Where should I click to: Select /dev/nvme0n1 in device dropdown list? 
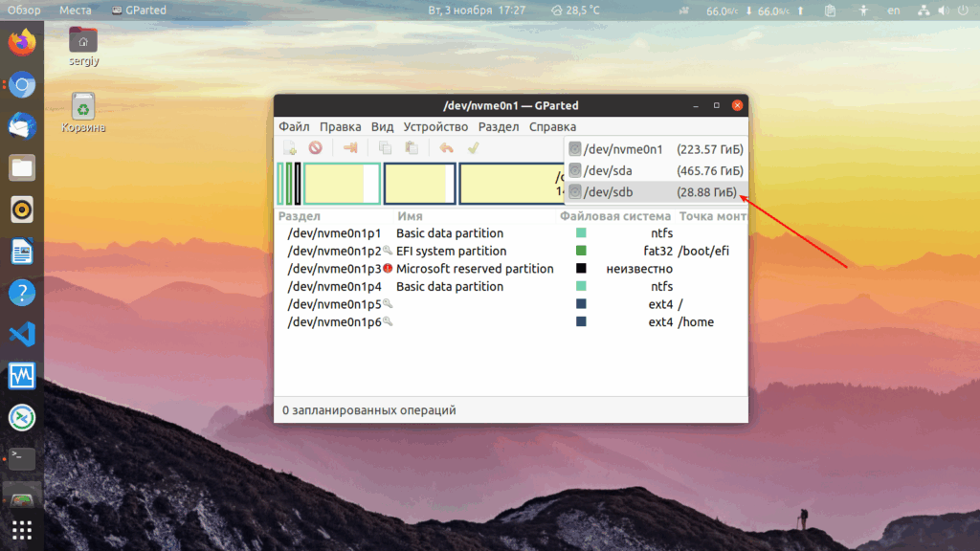point(656,149)
